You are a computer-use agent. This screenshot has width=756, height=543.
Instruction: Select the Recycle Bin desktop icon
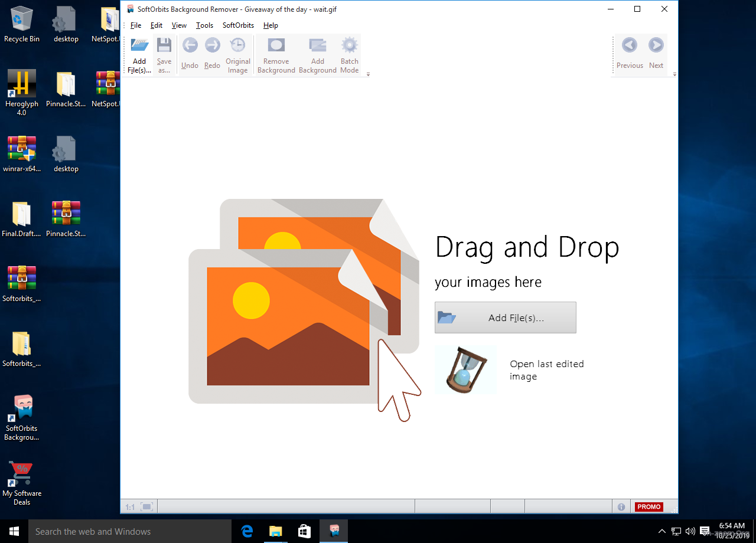coord(22,25)
